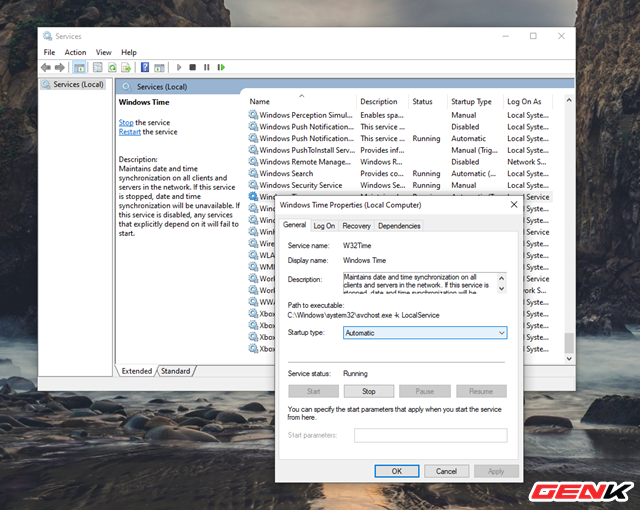Click gear icon of Windows Remote Management row
The image size is (640, 510).
click(253, 162)
